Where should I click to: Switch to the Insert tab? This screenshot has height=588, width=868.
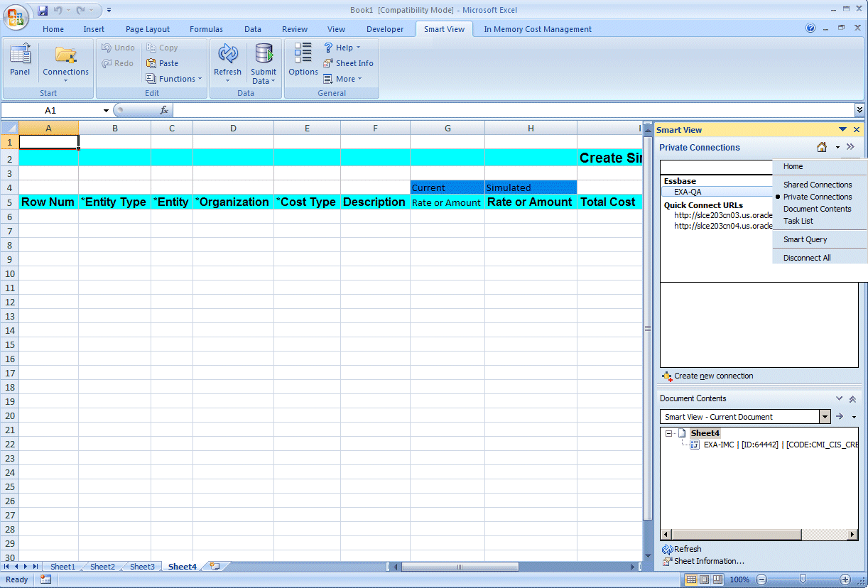point(94,29)
